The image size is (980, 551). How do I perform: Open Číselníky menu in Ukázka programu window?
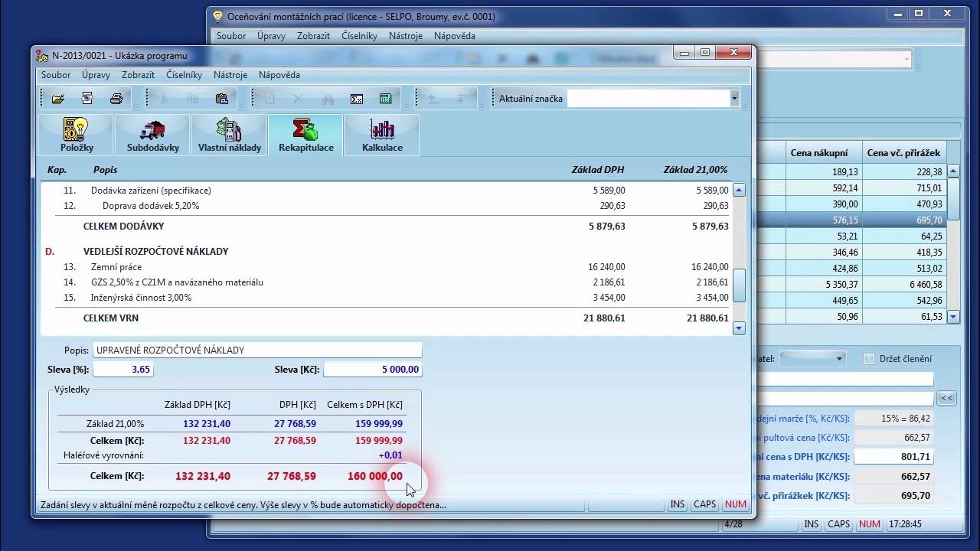pyautogui.click(x=185, y=75)
